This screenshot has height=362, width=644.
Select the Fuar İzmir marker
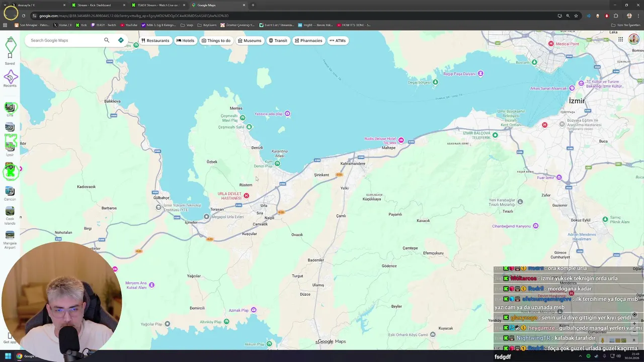point(558,177)
